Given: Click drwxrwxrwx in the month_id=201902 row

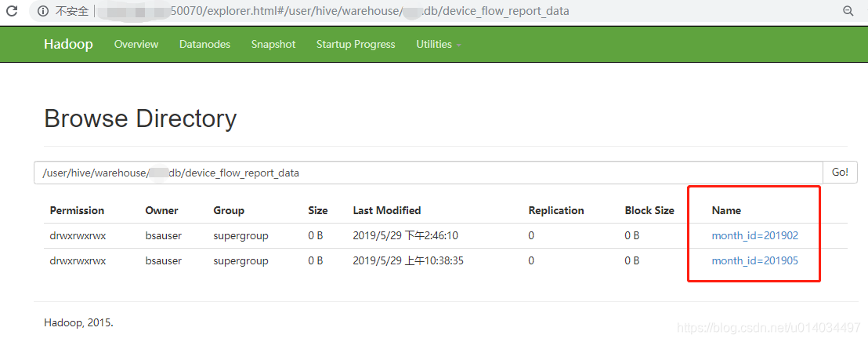Looking at the screenshot, I should pos(78,235).
